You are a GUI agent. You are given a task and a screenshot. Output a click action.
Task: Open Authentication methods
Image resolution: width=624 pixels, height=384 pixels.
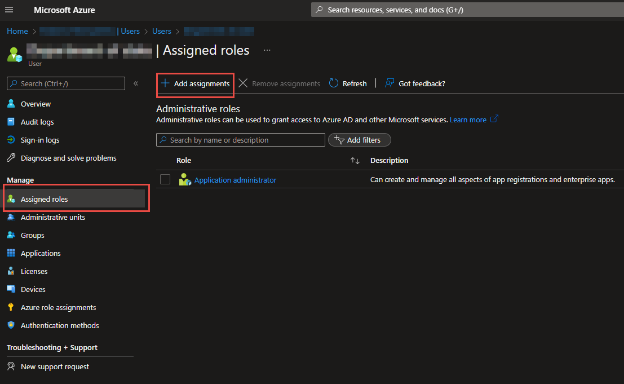tap(60, 325)
